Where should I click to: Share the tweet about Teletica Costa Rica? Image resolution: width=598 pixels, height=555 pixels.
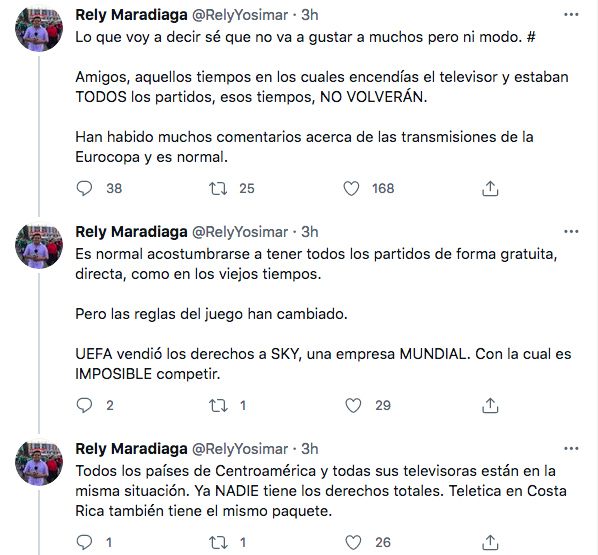click(x=490, y=542)
